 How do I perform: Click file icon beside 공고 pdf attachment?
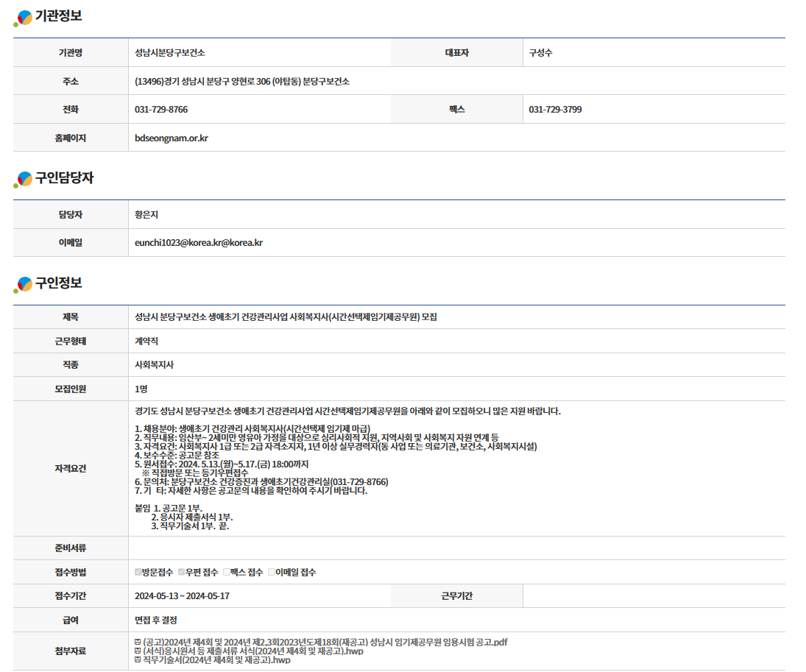pyautogui.click(x=137, y=642)
